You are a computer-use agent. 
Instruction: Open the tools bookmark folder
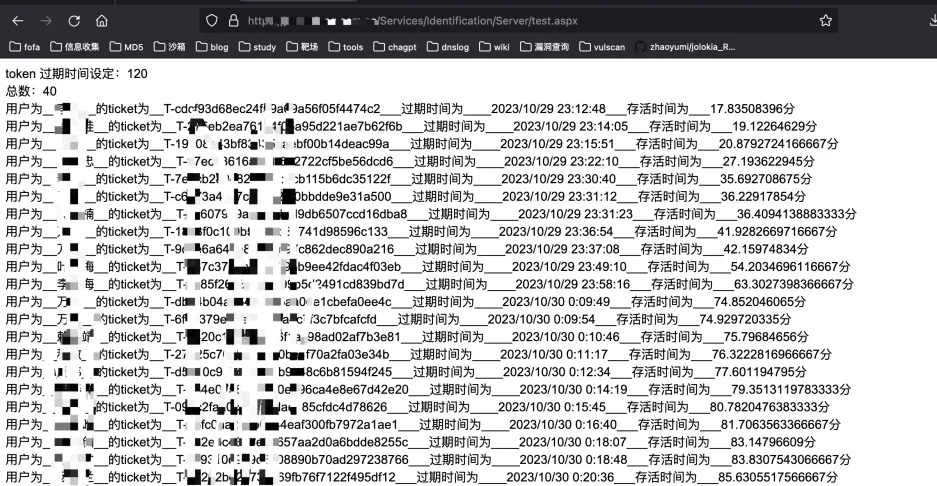point(346,47)
